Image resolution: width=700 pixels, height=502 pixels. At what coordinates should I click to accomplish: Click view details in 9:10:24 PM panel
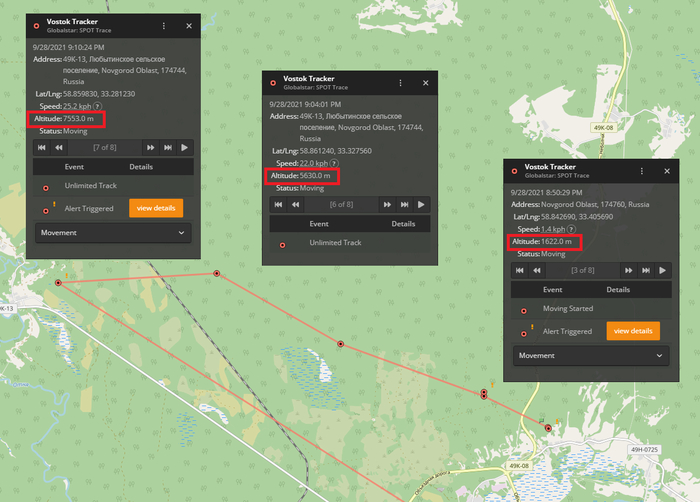(x=155, y=208)
